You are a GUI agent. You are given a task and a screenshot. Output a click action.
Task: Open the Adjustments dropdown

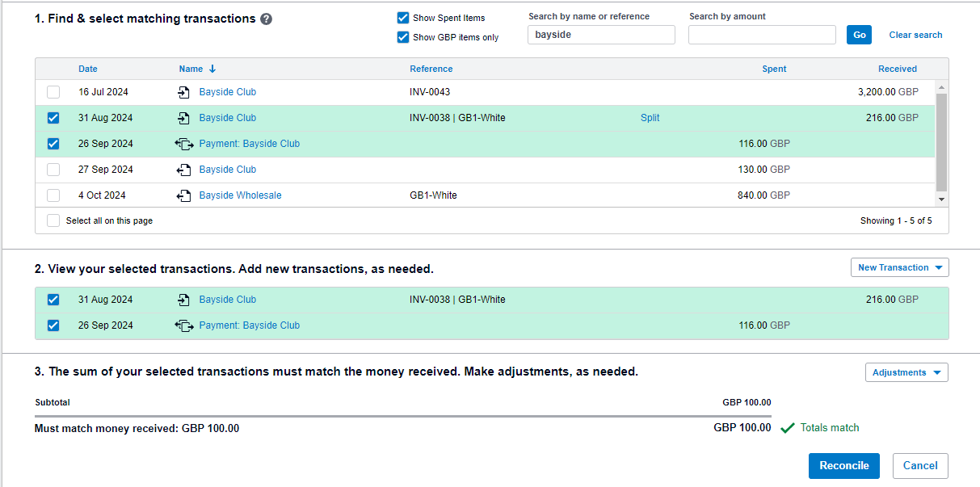click(x=906, y=372)
